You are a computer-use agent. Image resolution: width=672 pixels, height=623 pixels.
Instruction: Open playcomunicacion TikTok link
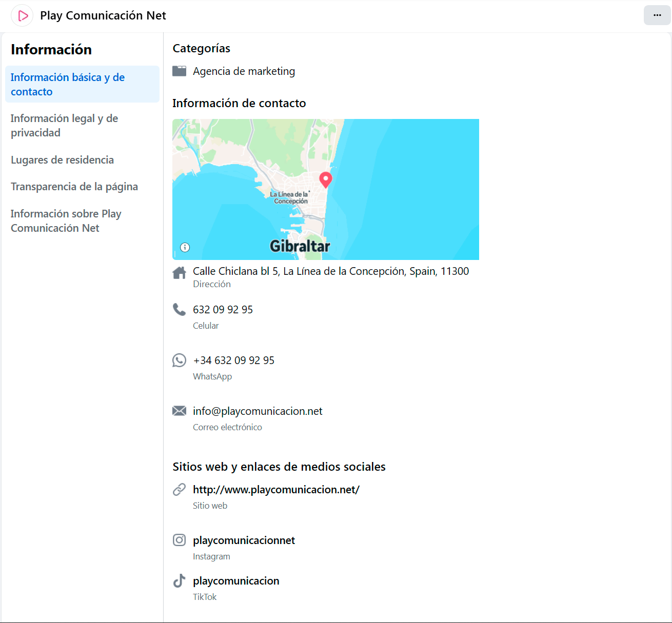(x=236, y=581)
